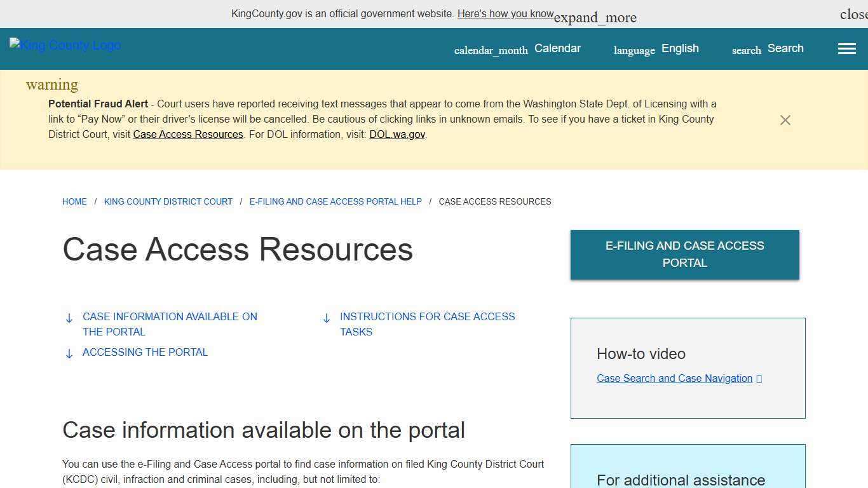Click the external link icon next to Case Navigation
The height and width of the screenshot is (488, 868).
(759, 378)
